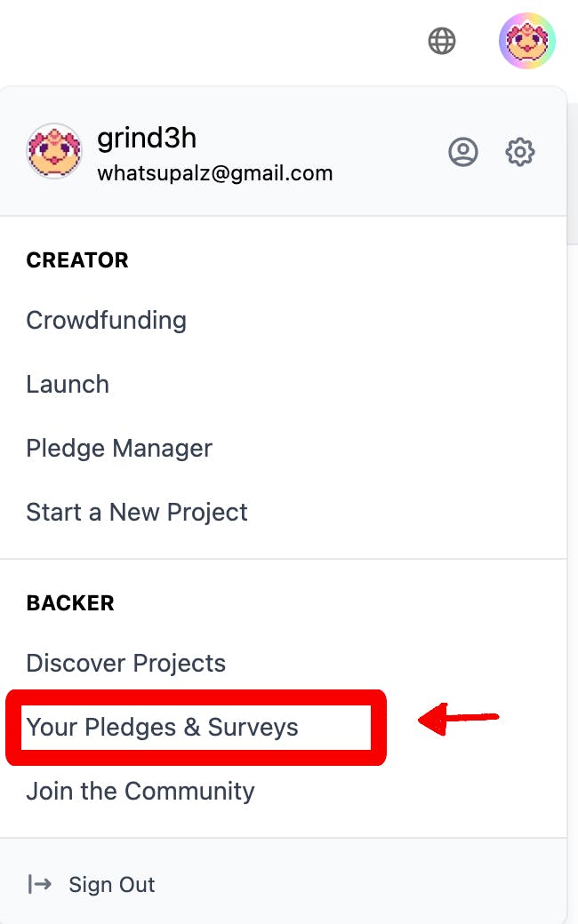The height and width of the screenshot is (924, 578).
Task: Click the pixel avatar next to grind3h
Action: [54, 151]
